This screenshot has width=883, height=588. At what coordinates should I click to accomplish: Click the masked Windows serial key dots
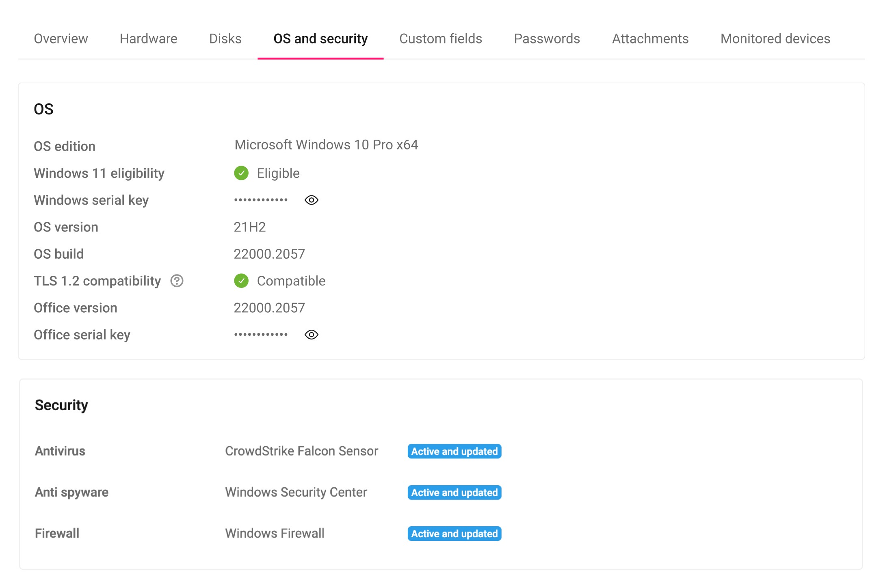260,200
